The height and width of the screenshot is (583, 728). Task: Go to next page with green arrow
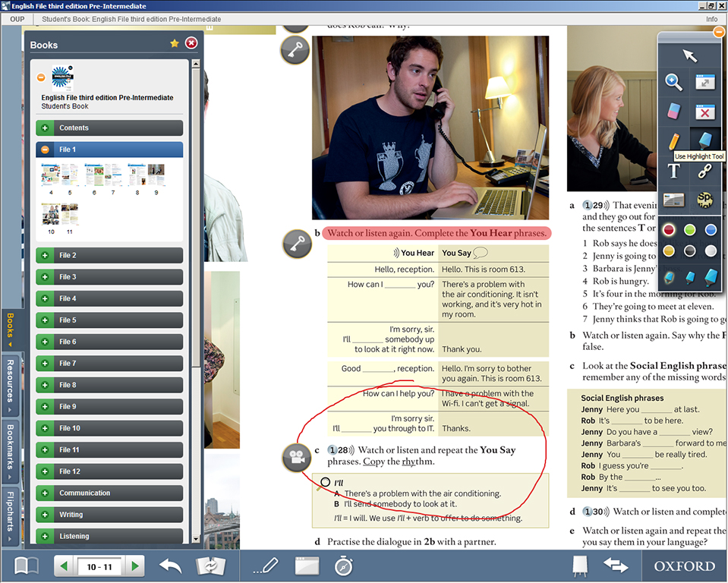(134, 566)
